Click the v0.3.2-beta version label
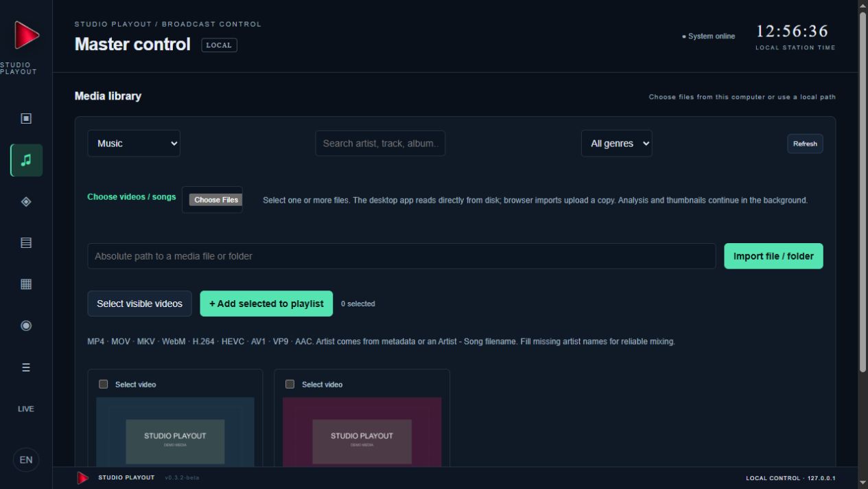Image resolution: width=868 pixels, height=489 pixels. pos(182,477)
